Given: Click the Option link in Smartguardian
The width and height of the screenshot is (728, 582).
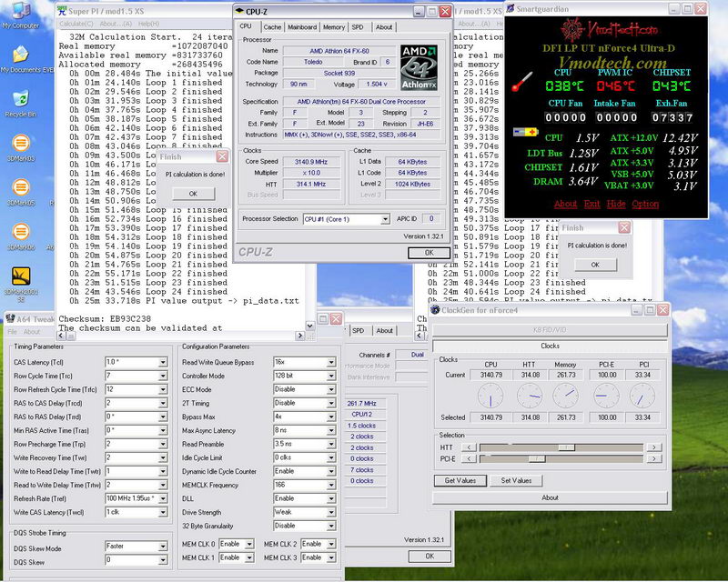Looking at the screenshot, I should tap(645, 204).
